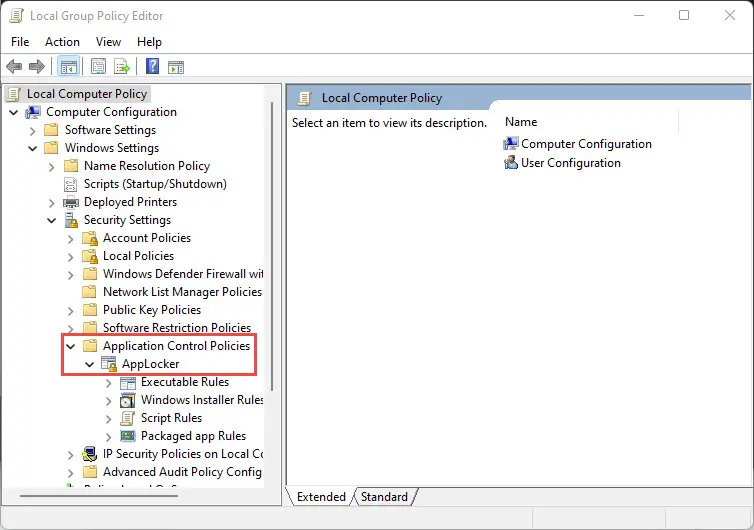Click the Deployed Printers printer icon
The height and width of the screenshot is (530, 754).
(x=71, y=202)
